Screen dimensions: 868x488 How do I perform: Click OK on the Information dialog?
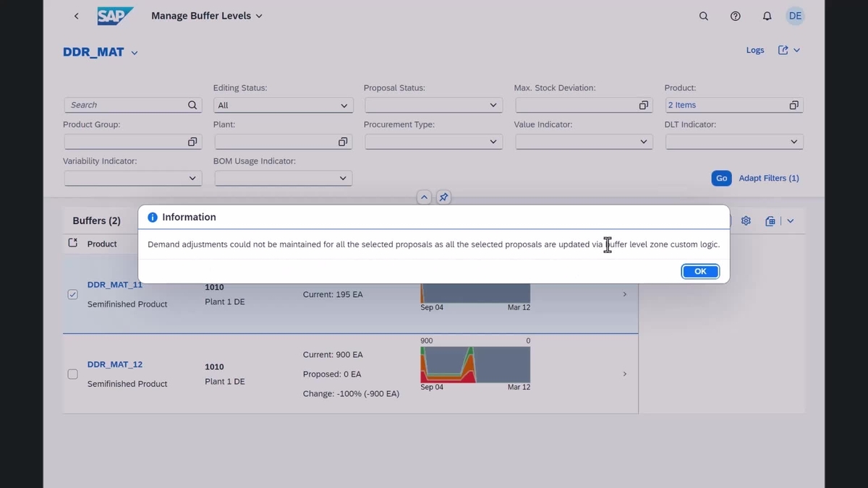pos(699,271)
